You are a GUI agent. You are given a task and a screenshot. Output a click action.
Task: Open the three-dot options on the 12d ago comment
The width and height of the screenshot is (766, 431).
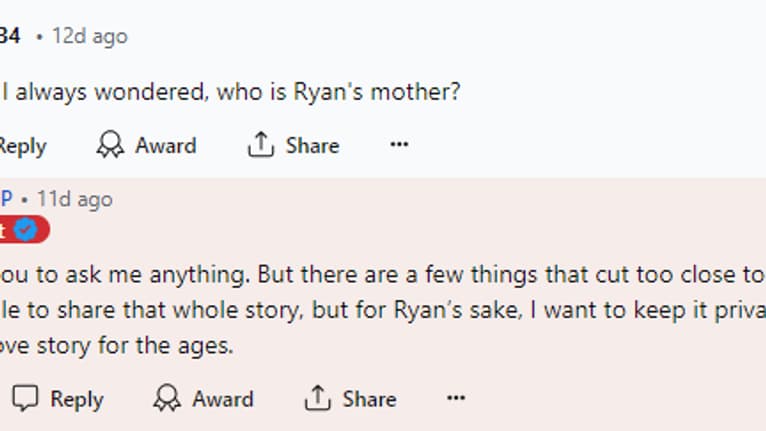click(x=399, y=145)
